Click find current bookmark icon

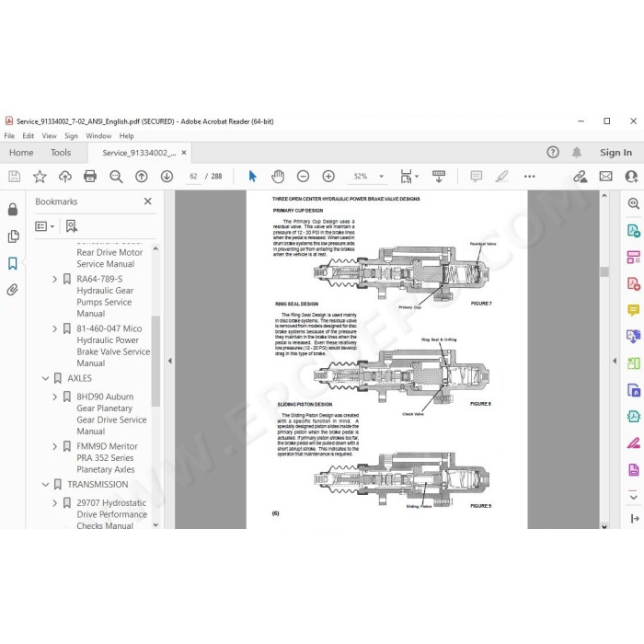pyautogui.click(x=72, y=226)
